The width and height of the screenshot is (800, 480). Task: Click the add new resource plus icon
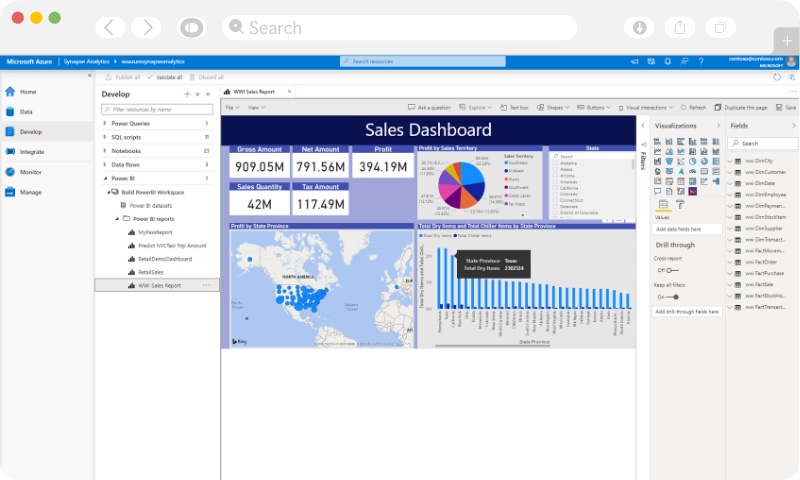point(187,94)
